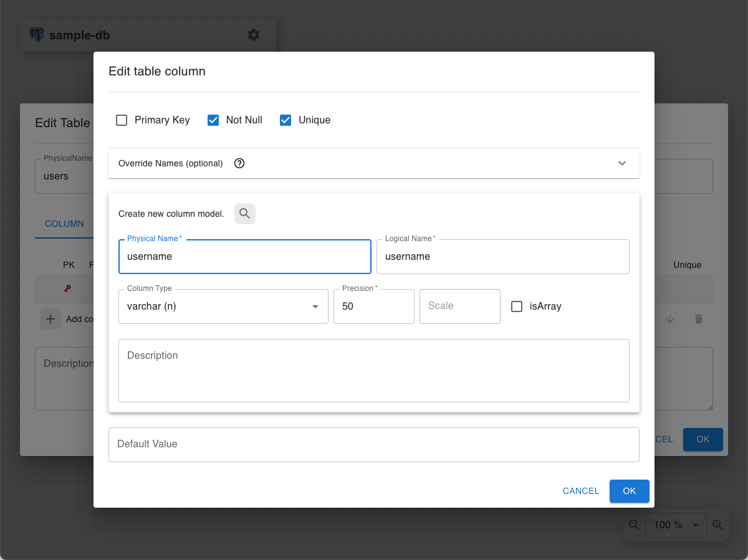The height and width of the screenshot is (560, 748).
Task: Show help for Override Names
Action: [239, 163]
